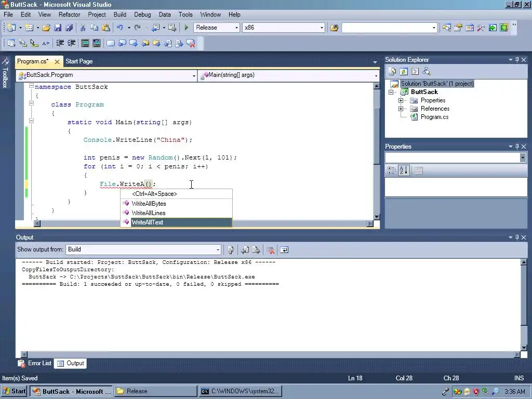Save Program.cs with the floppy disk icon
The image size is (532, 399).
tap(58, 28)
